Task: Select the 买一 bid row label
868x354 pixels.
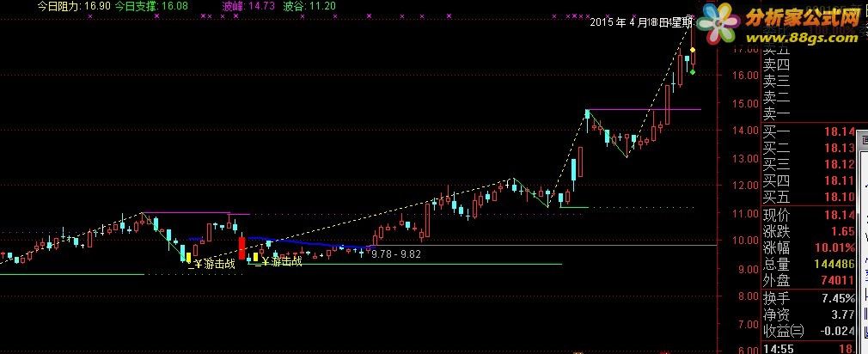Action: coord(777,131)
